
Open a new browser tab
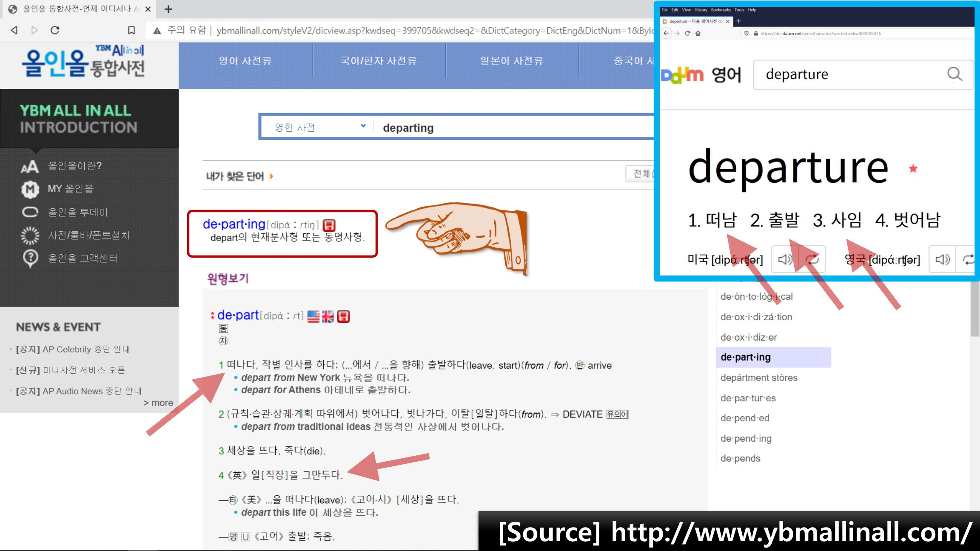click(168, 9)
